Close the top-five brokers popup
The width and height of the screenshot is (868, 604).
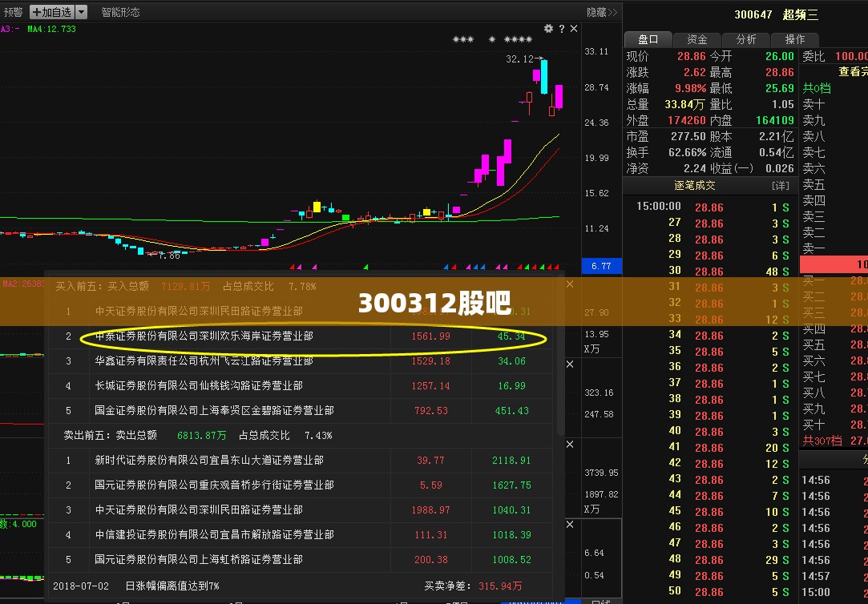pos(570,284)
